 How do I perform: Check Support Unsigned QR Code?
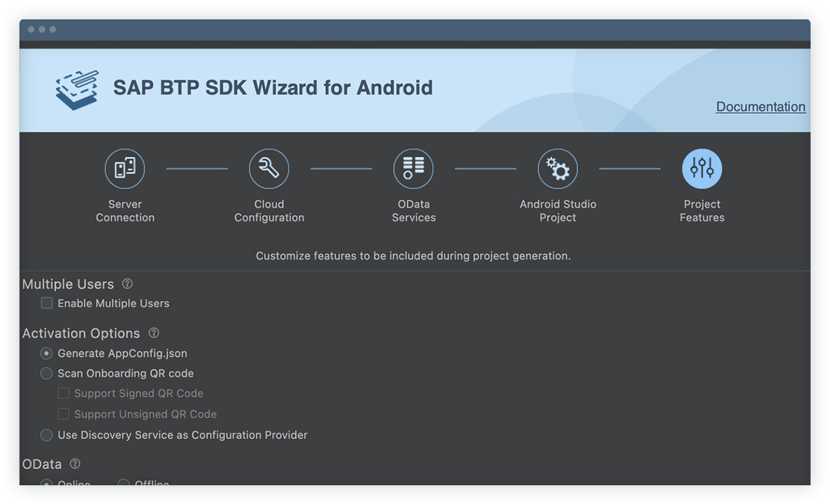(63, 414)
